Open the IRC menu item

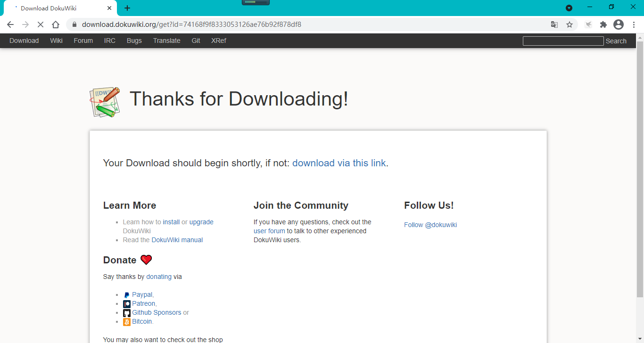click(x=110, y=41)
